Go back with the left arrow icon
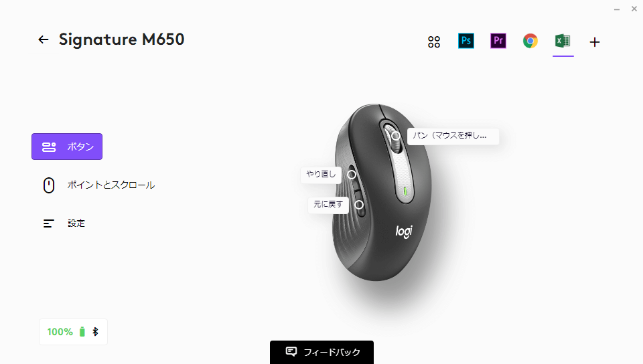The image size is (643, 364). coord(43,39)
